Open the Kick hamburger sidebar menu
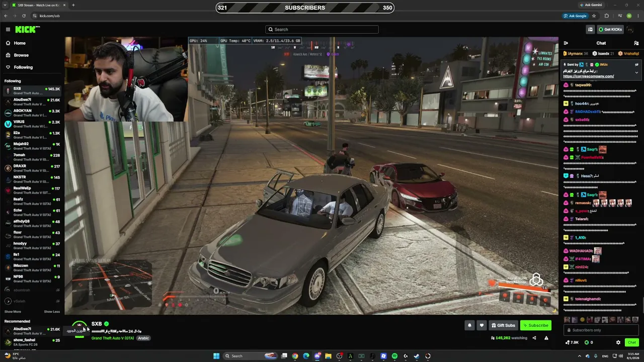Image resolution: width=644 pixels, height=362 pixels. 8,30
